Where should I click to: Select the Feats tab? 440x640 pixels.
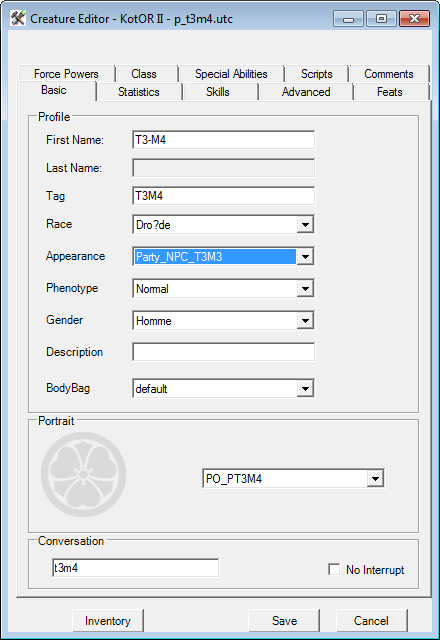click(x=390, y=92)
